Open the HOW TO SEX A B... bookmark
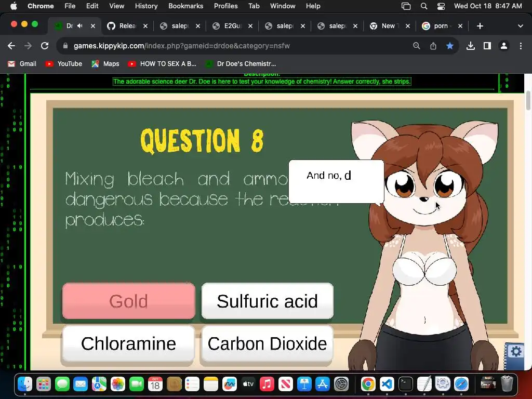This screenshot has width=532, height=399. point(162,64)
